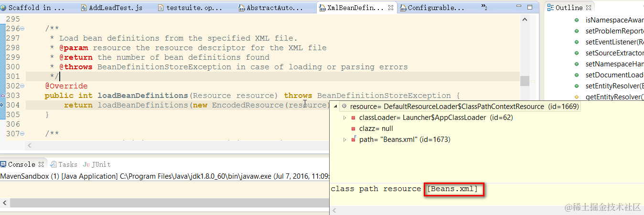Click the editor vertical scrollbar thumb
The width and height of the screenshot is (644, 215).
[525, 81]
